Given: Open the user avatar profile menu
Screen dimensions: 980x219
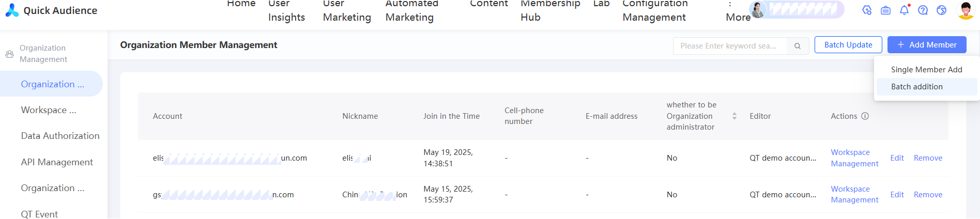Looking at the screenshot, I should 965,10.
